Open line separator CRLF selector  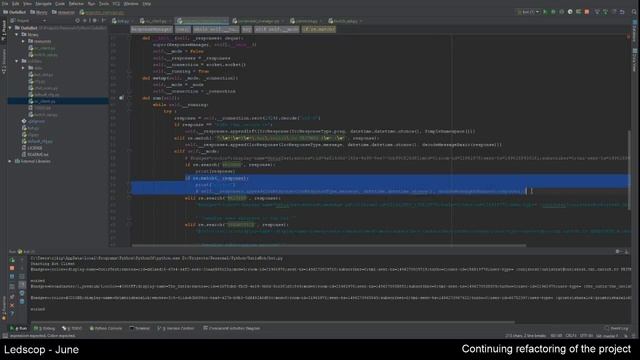(x=571, y=336)
